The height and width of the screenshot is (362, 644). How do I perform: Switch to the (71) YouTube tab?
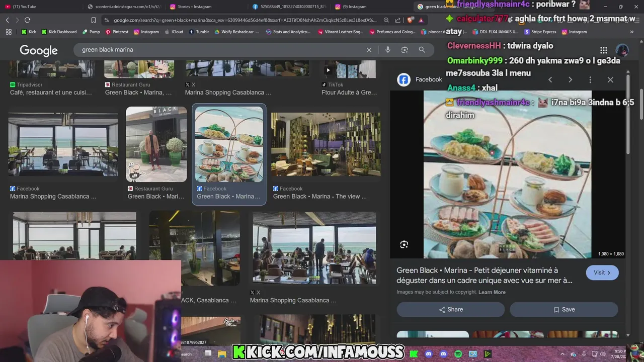pyautogui.click(x=40, y=7)
